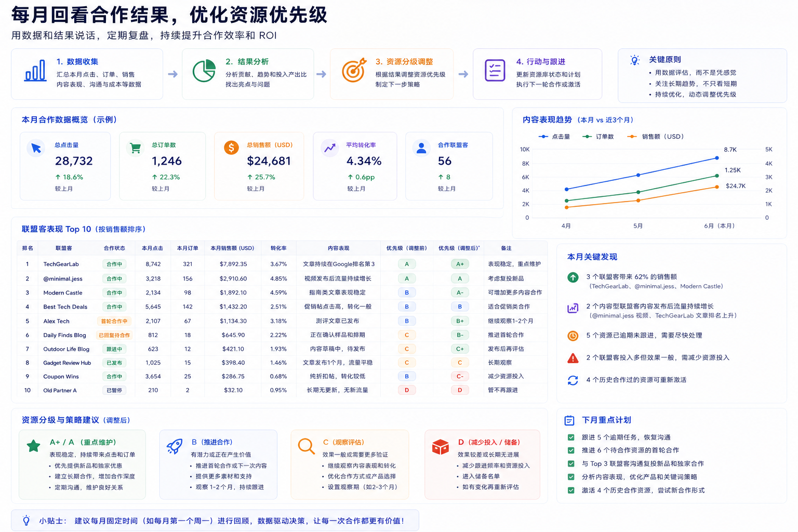Click the TechGearLab row name

point(61,264)
